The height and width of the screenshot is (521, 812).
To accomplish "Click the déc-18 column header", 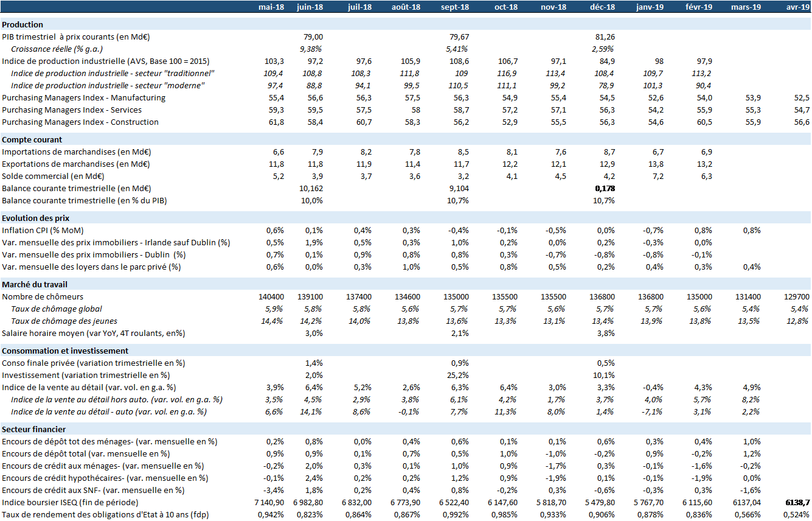I will (x=602, y=7).
